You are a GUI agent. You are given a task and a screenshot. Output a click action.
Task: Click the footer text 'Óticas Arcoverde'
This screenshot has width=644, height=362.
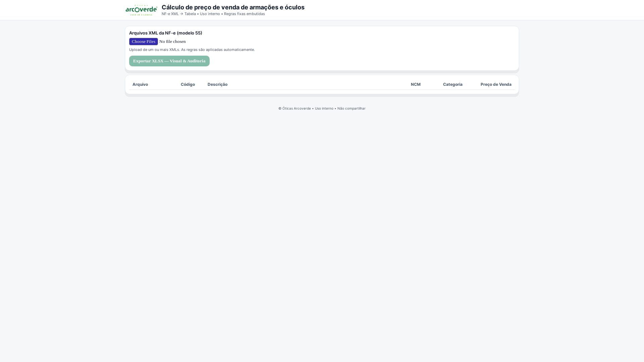click(297, 109)
